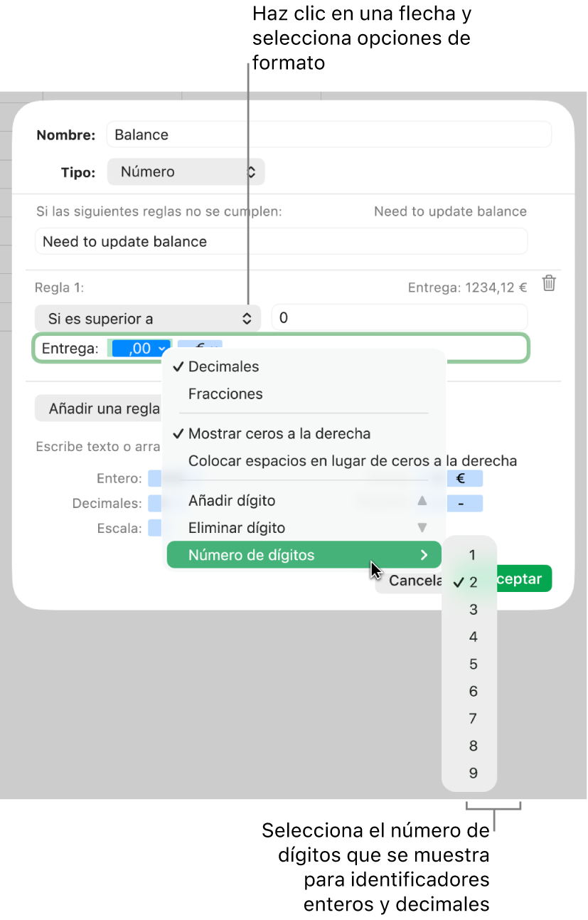The height and width of the screenshot is (920, 588).
Task: Select 9 digits in the submenu
Action: (469, 773)
